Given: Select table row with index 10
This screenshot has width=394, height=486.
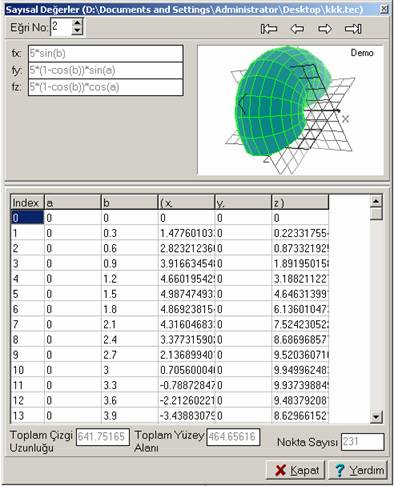Looking at the screenshot, I should 170,370.
